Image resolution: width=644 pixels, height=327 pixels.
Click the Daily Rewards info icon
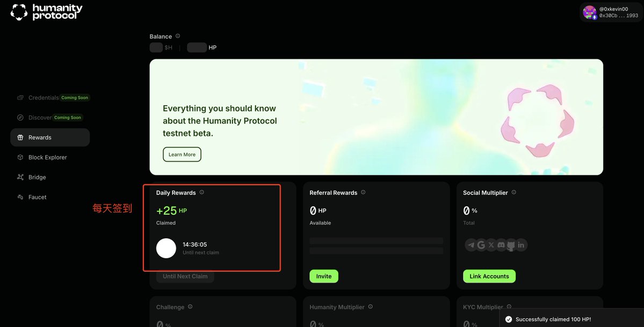[201, 192]
